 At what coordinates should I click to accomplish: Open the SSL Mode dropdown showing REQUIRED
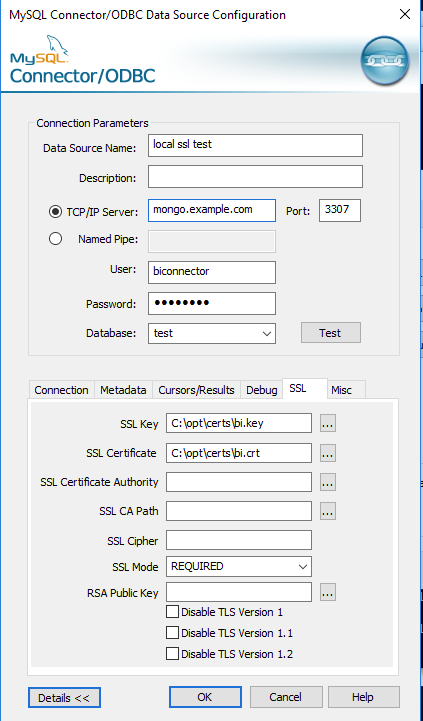(x=239, y=566)
